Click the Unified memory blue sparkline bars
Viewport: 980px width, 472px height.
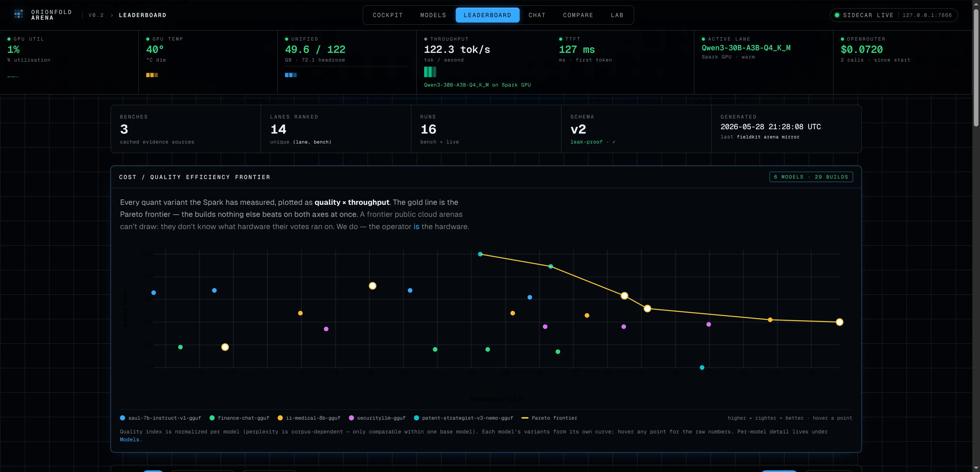pyautogui.click(x=291, y=75)
